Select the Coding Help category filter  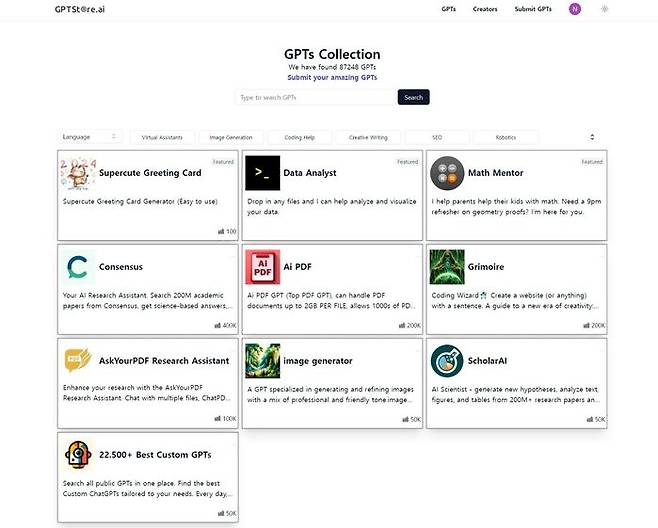click(300, 137)
